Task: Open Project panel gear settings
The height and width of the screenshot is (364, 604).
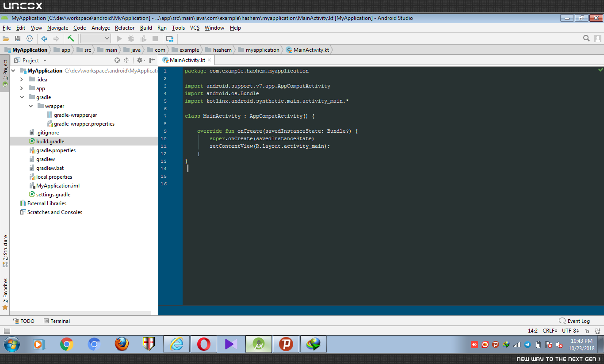Action: 141,60
